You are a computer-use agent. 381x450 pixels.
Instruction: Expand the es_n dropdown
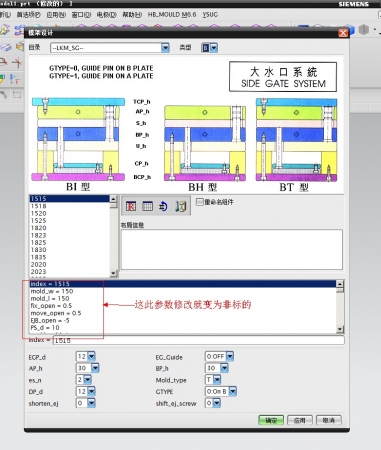pos(87,380)
